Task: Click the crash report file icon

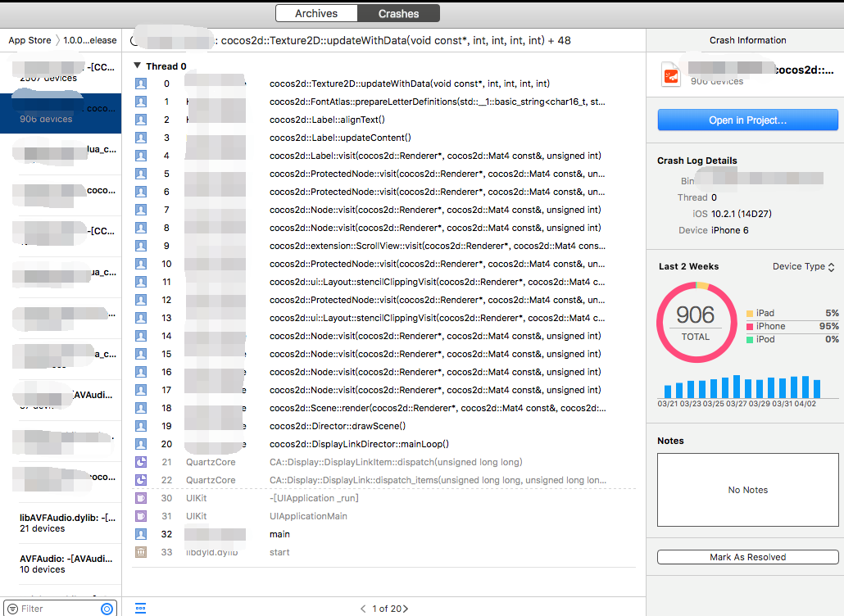Action: (x=671, y=75)
